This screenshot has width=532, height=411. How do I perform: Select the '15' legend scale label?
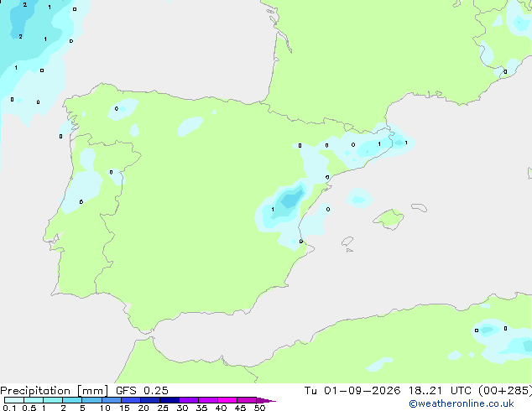[x=124, y=408]
